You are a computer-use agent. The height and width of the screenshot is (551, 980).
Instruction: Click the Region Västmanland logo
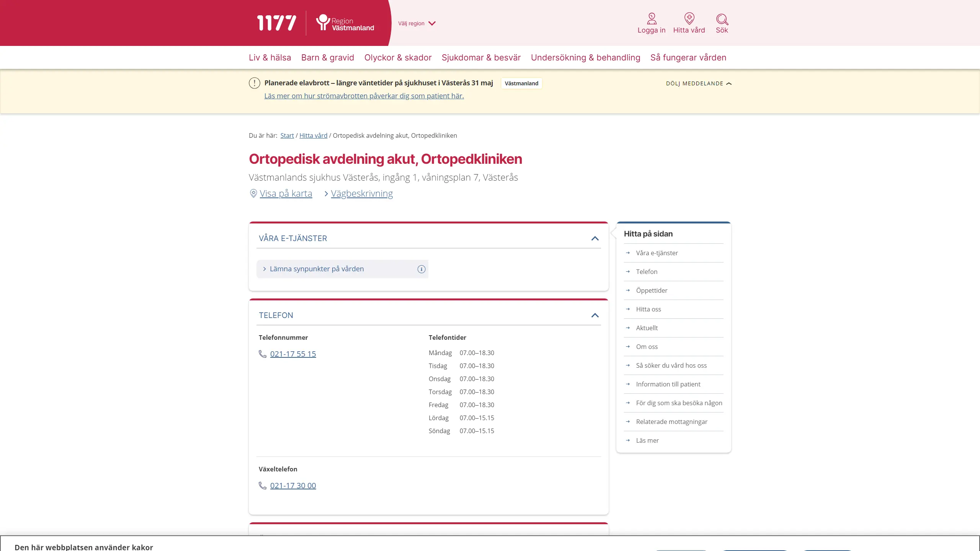345,23
